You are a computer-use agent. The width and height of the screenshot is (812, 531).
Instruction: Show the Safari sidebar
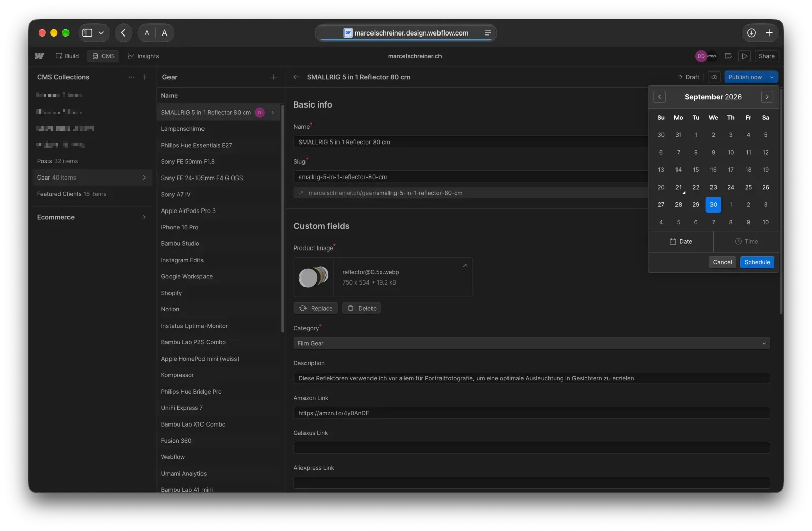point(88,33)
